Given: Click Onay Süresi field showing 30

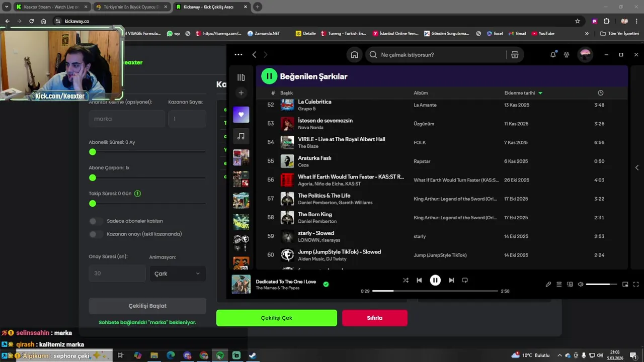Looking at the screenshot, I should (117, 274).
